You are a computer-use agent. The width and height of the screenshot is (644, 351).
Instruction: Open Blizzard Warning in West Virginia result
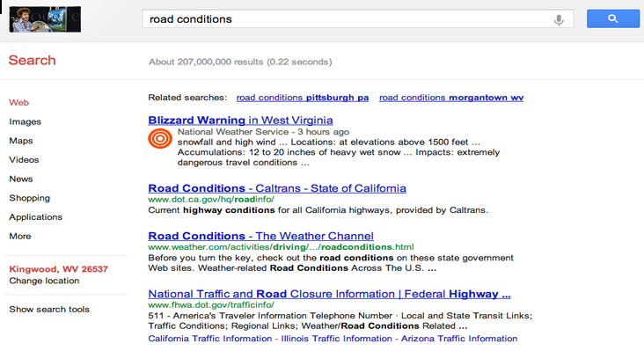240,121
